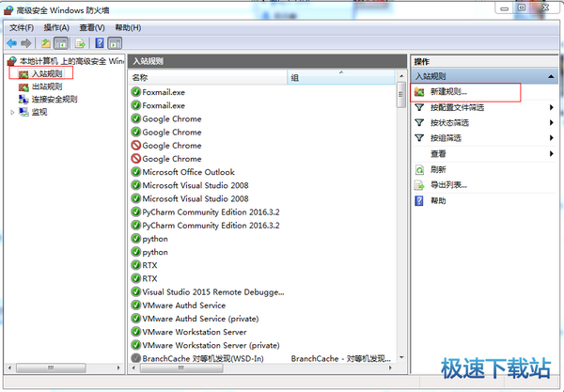The height and width of the screenshot is (392, 564).
Task: Click 刷新 in the actions pane
Action: (438, 169)
